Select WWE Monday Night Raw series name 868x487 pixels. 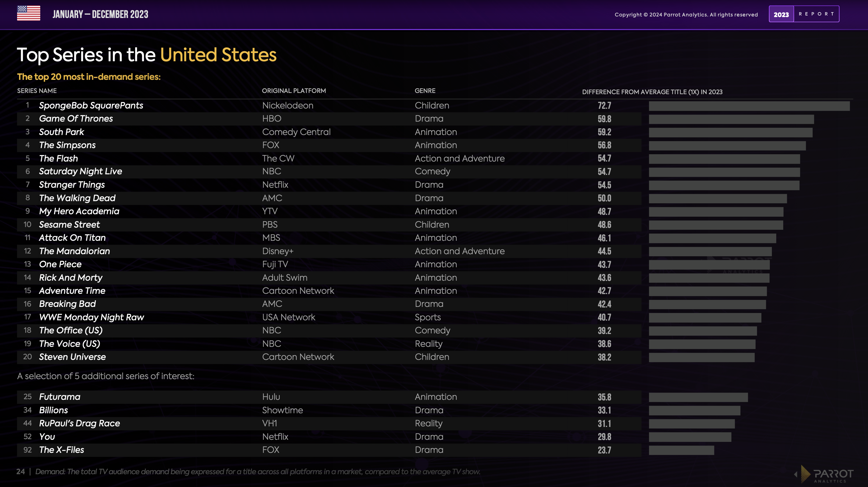click(x=91, y=318)
